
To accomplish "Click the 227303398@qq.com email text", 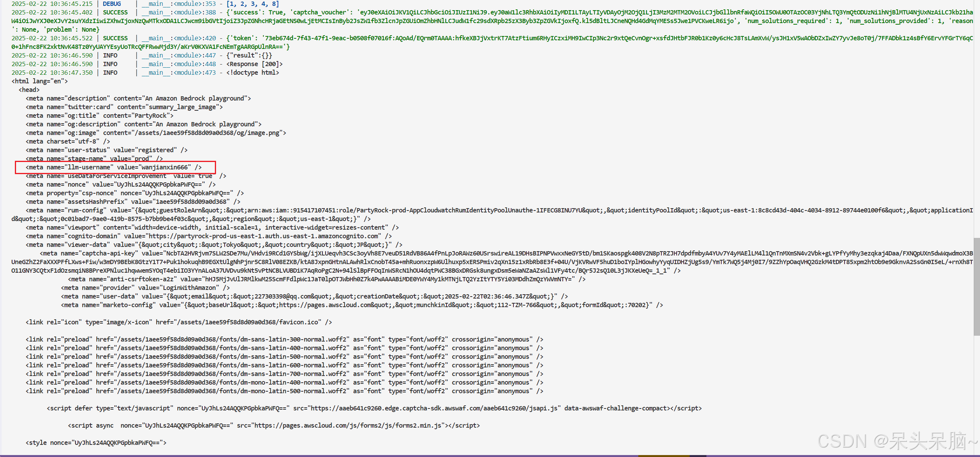I will pyautogui.click(x=283, y=297).
